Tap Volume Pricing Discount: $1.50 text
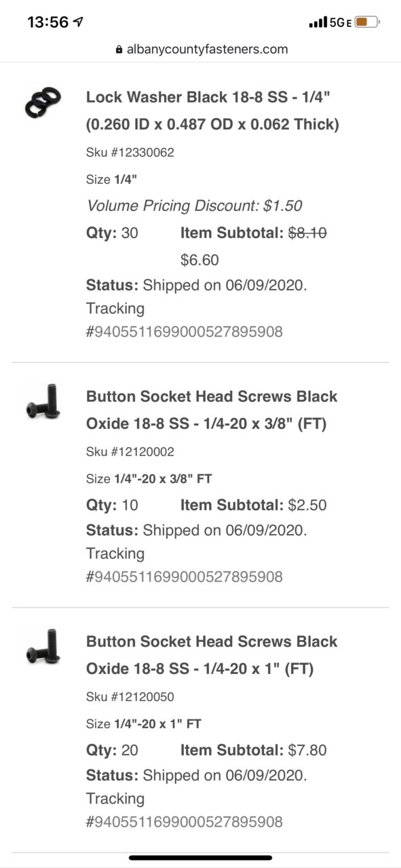The width and height of the screenshot is (401, 868). 195,206
